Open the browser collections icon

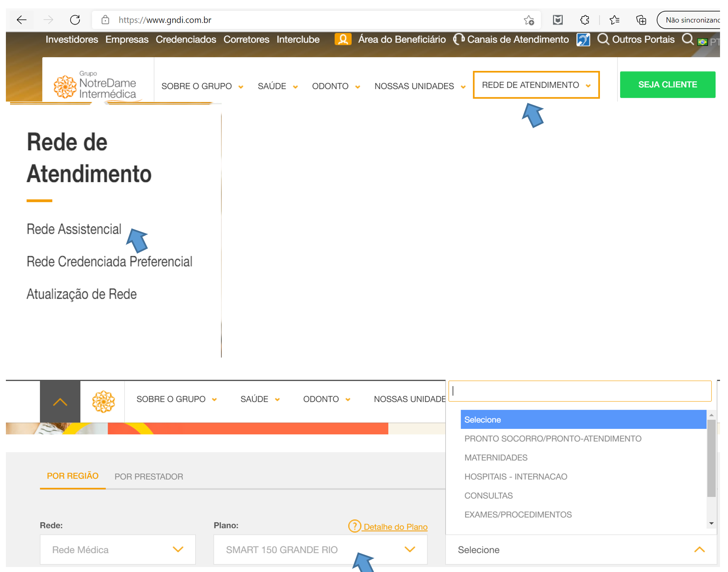pos(641,20)
